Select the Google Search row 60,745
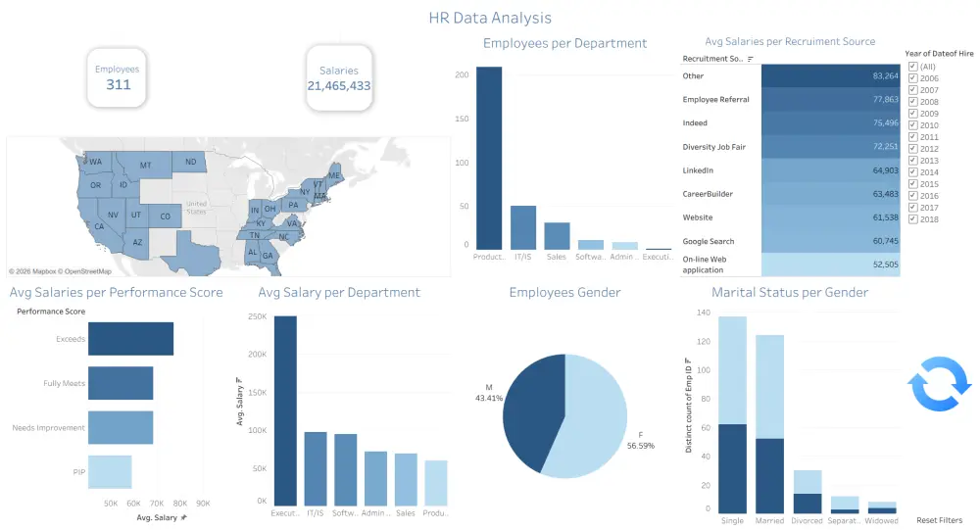Image resolution: width=980 pixels, height=530 pixels. tap(790, 241)
